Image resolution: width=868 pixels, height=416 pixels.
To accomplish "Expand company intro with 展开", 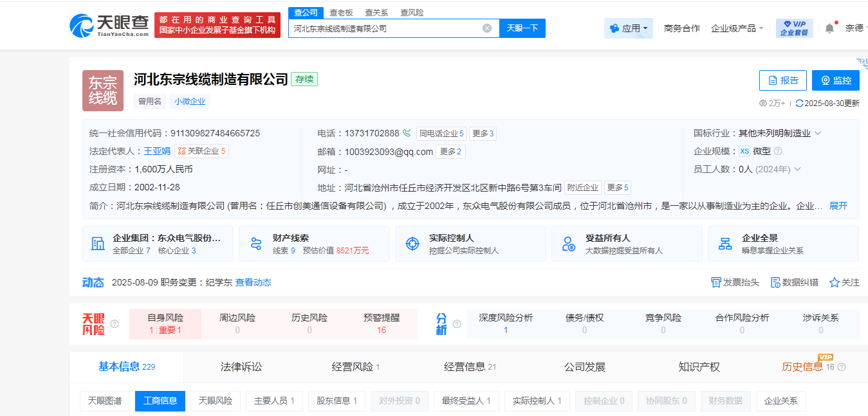I will click(838, 206).
